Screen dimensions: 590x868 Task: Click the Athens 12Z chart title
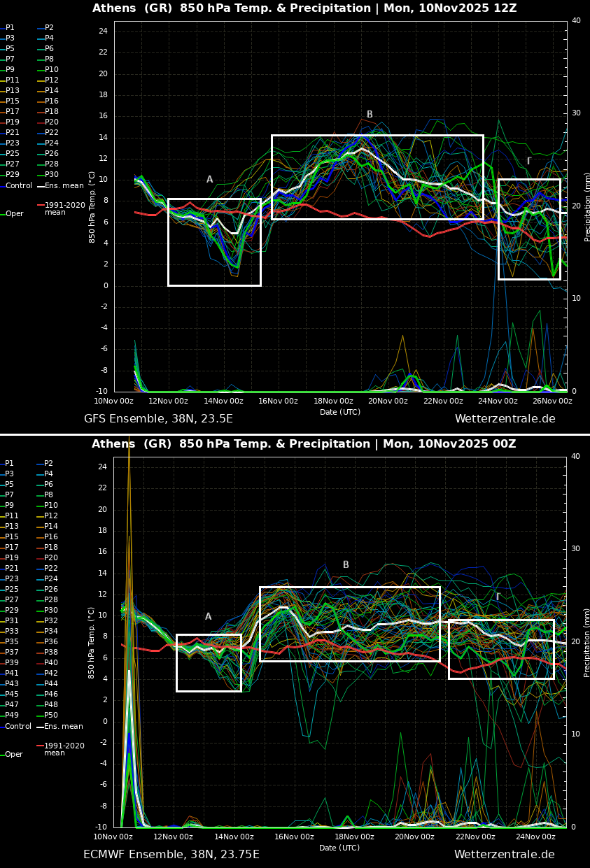(304, 8)
